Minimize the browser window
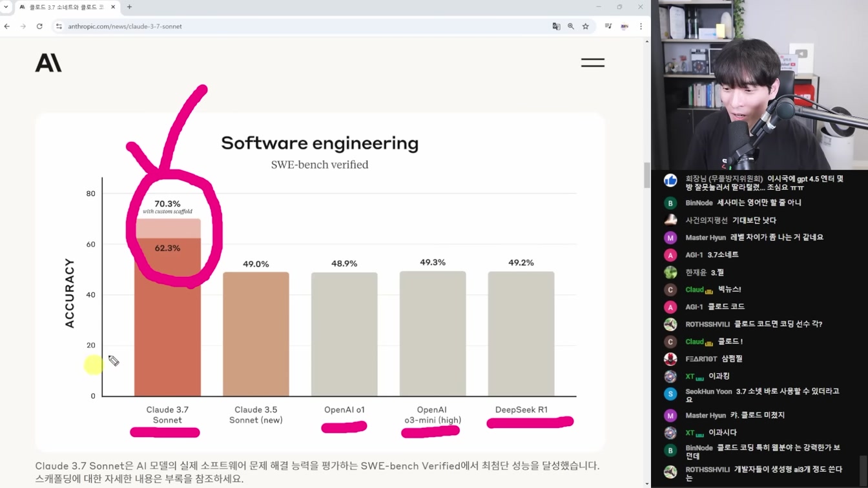The image size is (868, 488). point(599,7)
